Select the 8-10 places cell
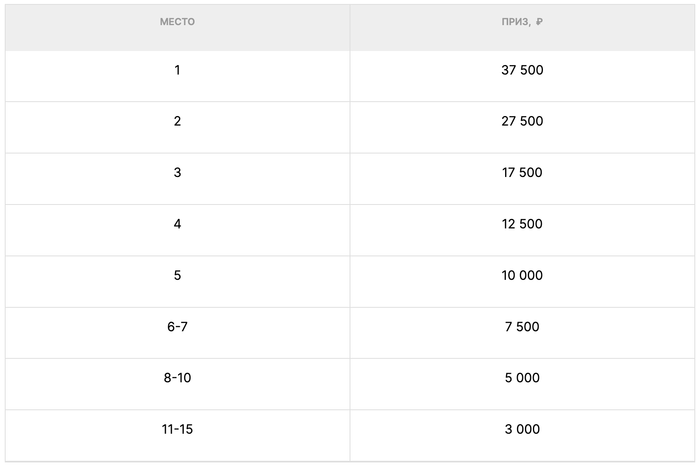This screenshot has height=468, width=700. 177,378
